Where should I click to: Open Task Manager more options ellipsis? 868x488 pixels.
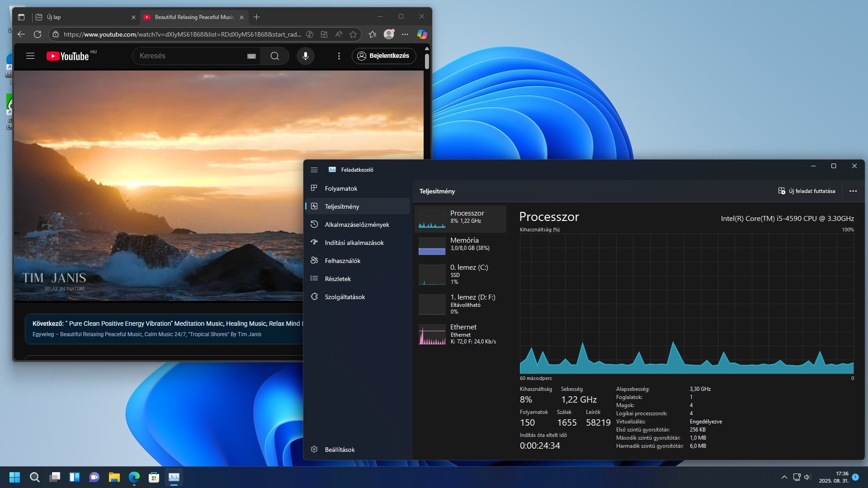[x=853, y=191]
